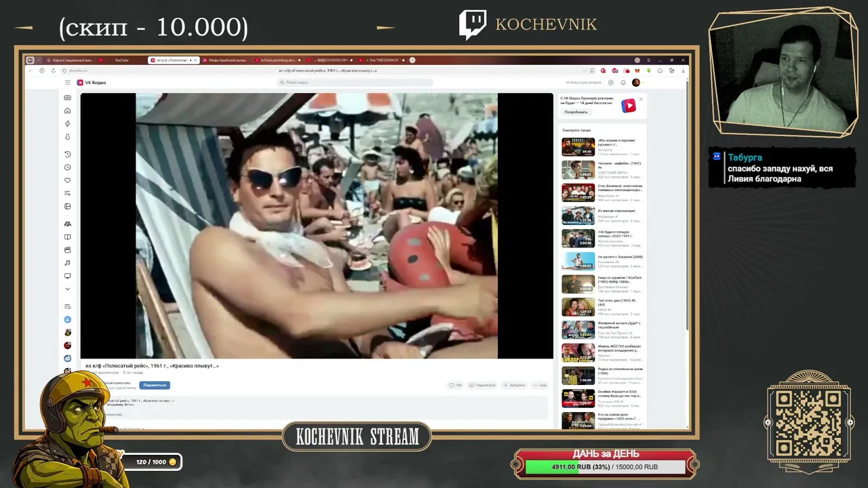The height and width of the screenshot is (488, 868).
Task: Open 'Человек - амфибия (1961)' recommended video
Action: 602,169
